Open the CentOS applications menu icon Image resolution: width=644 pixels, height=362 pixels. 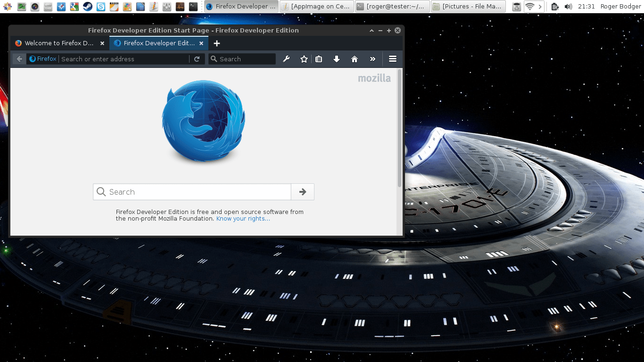point(8,7)
